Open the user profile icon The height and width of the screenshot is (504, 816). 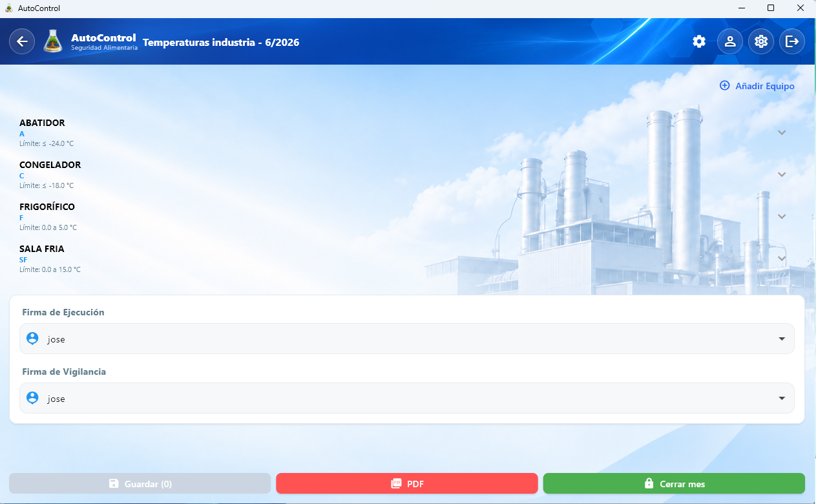(x=730, y=41)
